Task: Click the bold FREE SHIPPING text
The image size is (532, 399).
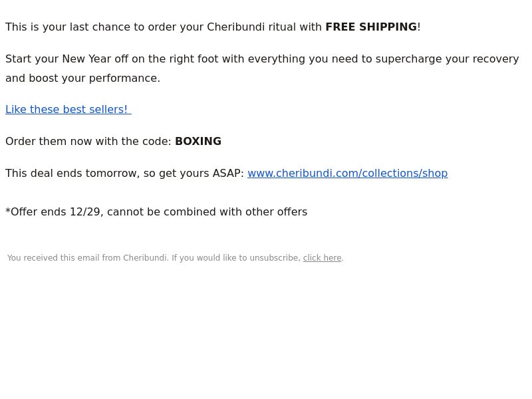Action: point(371,27)
